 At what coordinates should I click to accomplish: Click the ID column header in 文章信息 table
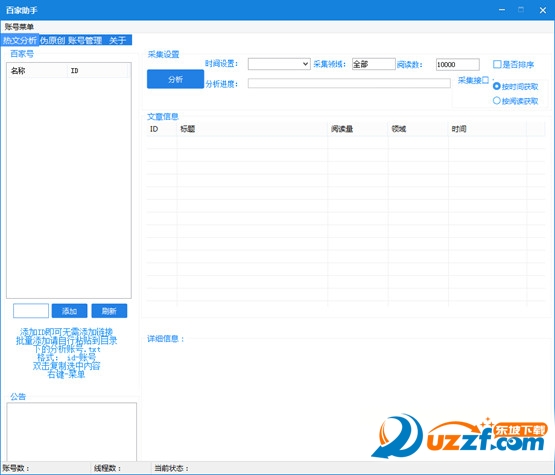click(x=161, y=129)
